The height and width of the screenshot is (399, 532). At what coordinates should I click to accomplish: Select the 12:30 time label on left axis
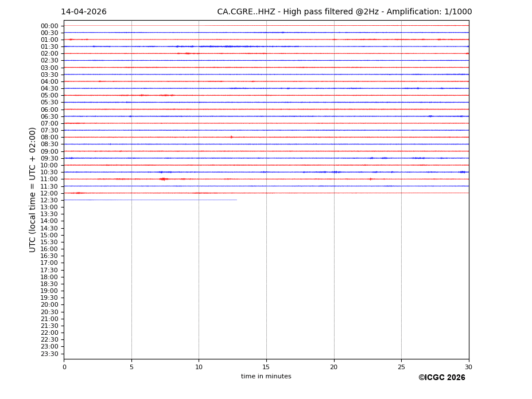click(49, 200)
